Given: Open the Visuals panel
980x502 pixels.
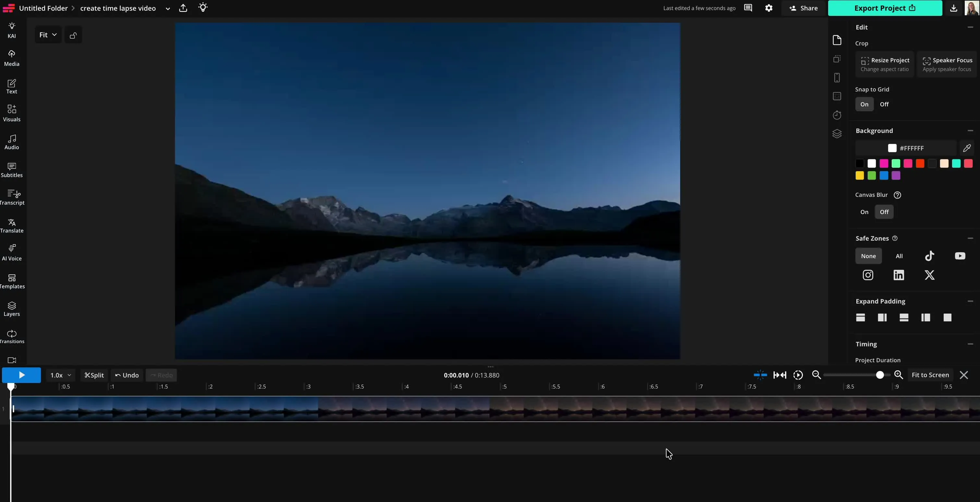Looking at the screenshot, I should (x=12, y=113).
